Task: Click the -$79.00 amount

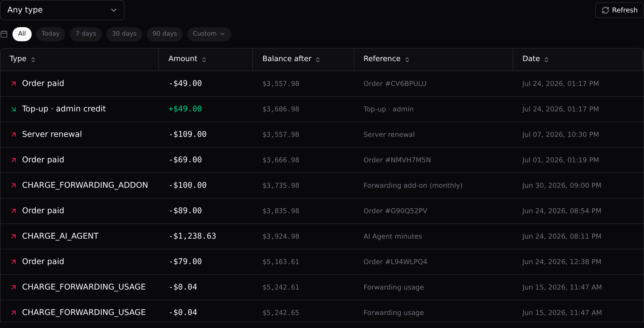Action: pos(185,262)
